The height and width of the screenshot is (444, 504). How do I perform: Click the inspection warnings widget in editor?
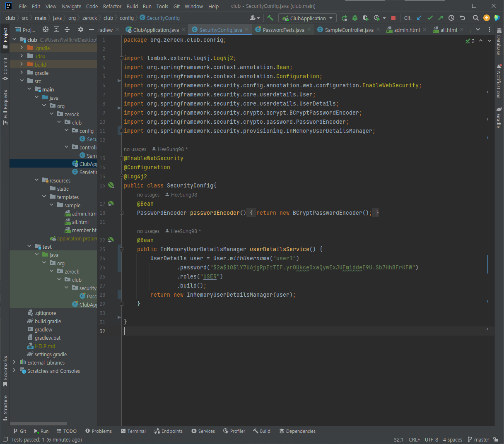[470, 41]
